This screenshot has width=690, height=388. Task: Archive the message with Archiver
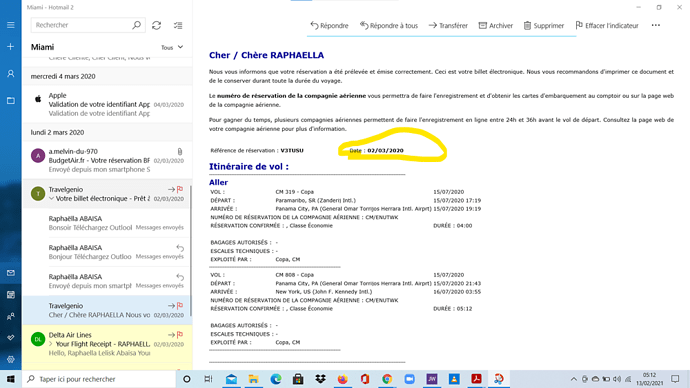pyautogui.click(x=495, y=26)
